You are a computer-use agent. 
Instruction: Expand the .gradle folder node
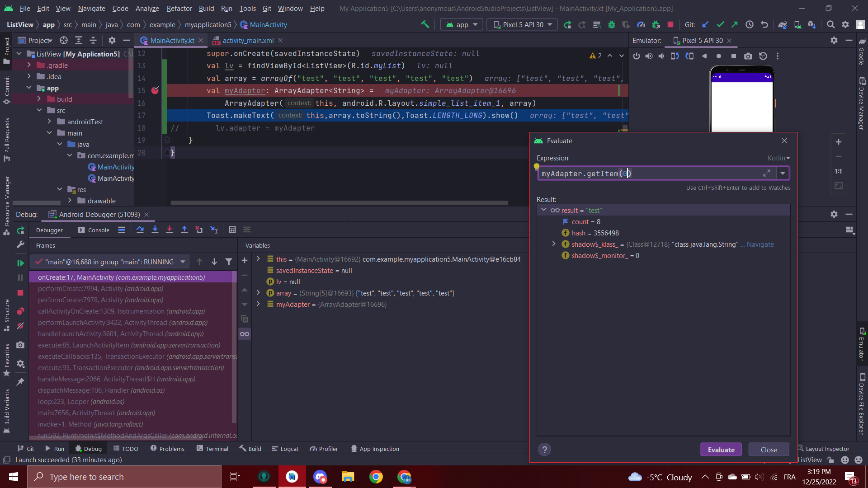pos(29,65)
